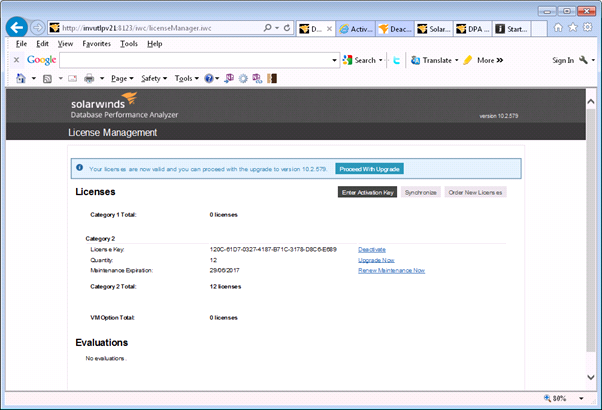Click the Renew Maintenance Now link
This screenshot has height=410, width=602.
click(x=391, y=271)
